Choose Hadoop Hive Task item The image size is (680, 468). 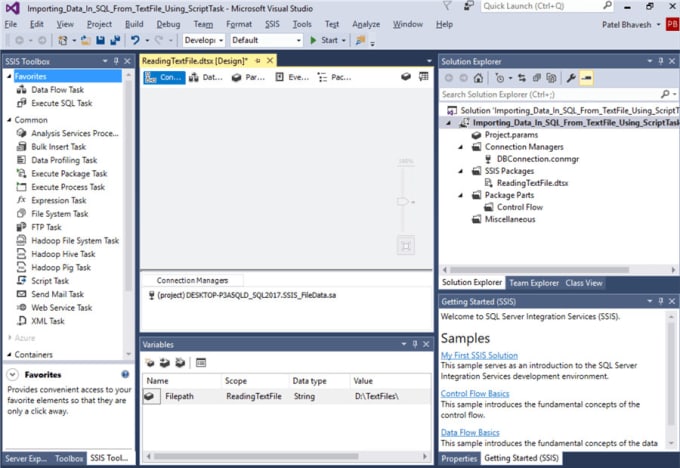(x=63, y=254)
